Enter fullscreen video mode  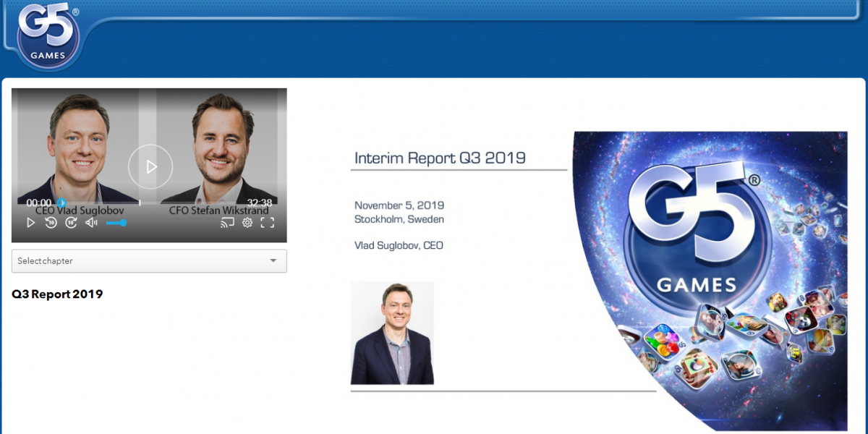(267, 223)
